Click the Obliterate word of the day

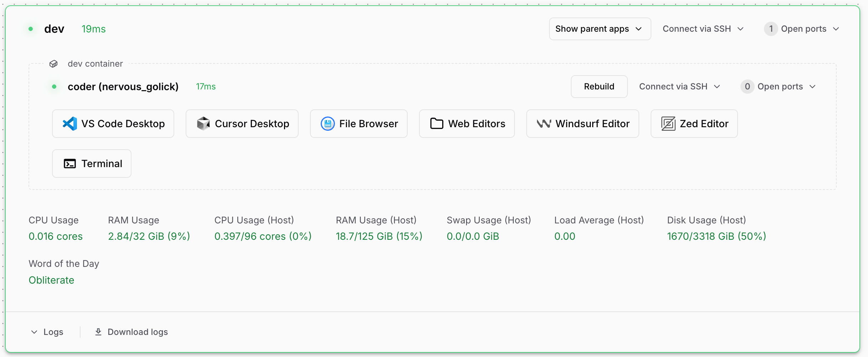pyautogui.click(x=52, y=280)
